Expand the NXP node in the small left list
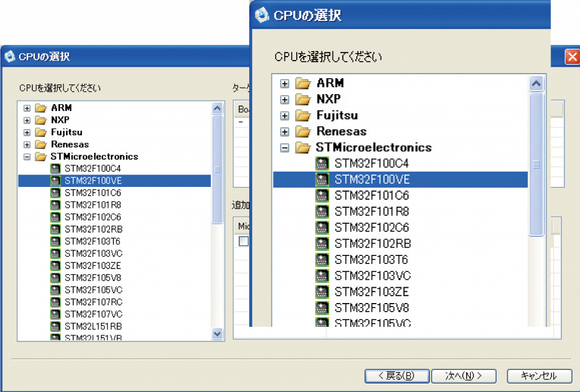This screenshot has width=580, height=392. [27, 121]
